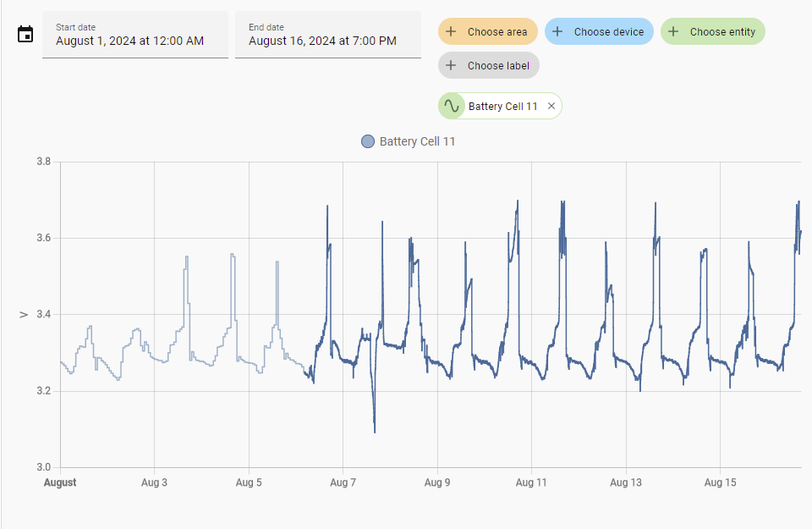The image size is (812, 529).
Task: Click the 3.6 volt axis label
Action: 43,238
